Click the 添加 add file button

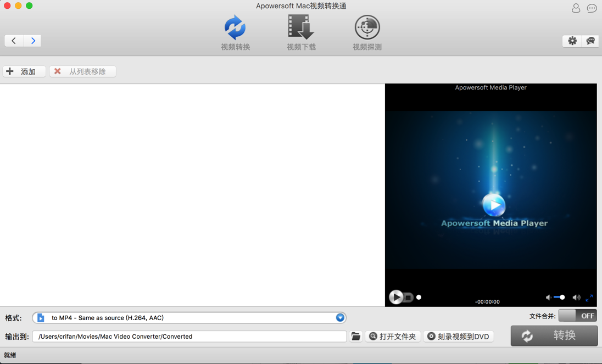tap(24, 71)
